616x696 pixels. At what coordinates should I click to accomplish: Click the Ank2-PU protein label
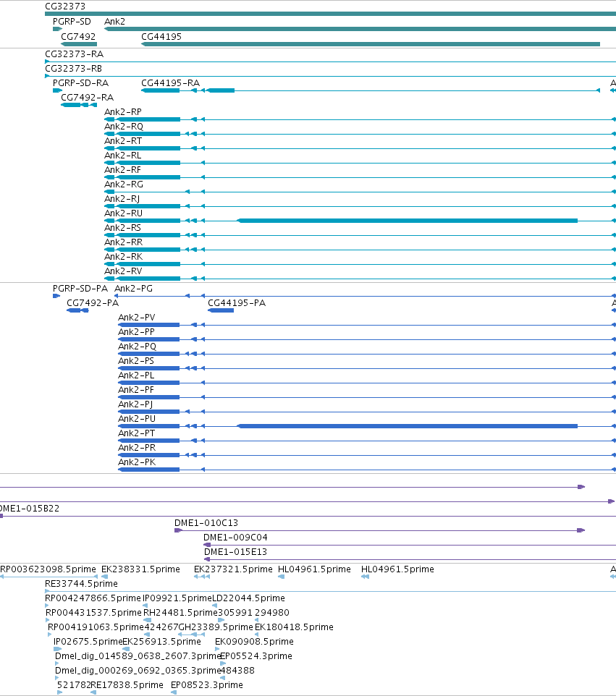click(x=137, y=419)
